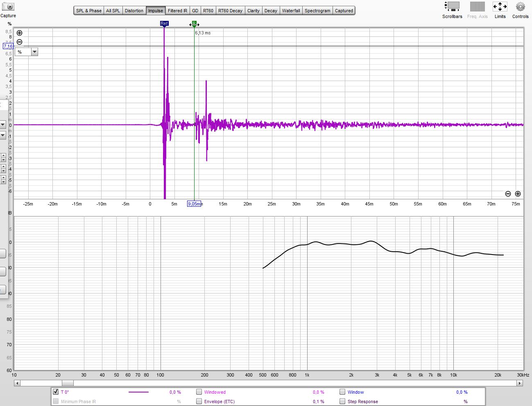532x406 pixels.
Task: Enable the Windowed trace checkbox
Action: (x=199, y=392)
